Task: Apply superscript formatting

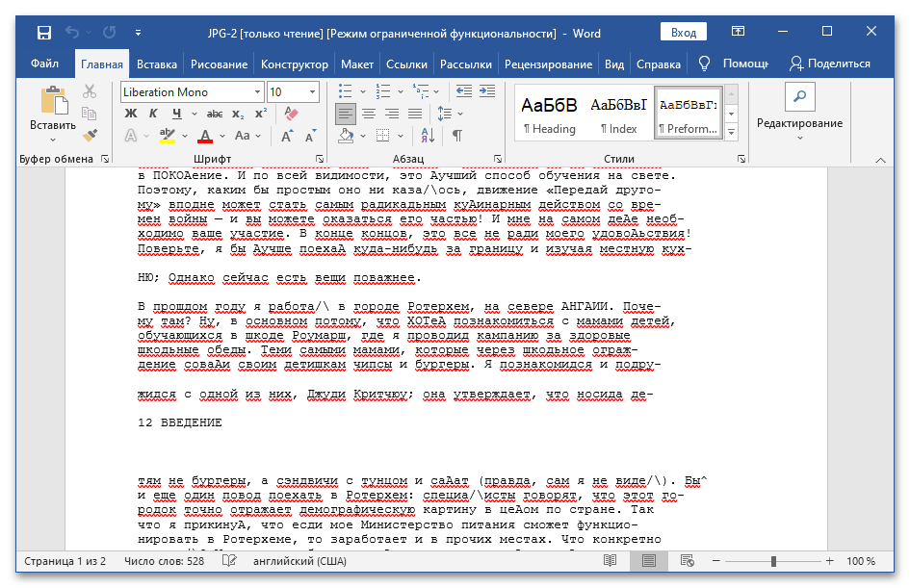Action: [x=261, y=114]
